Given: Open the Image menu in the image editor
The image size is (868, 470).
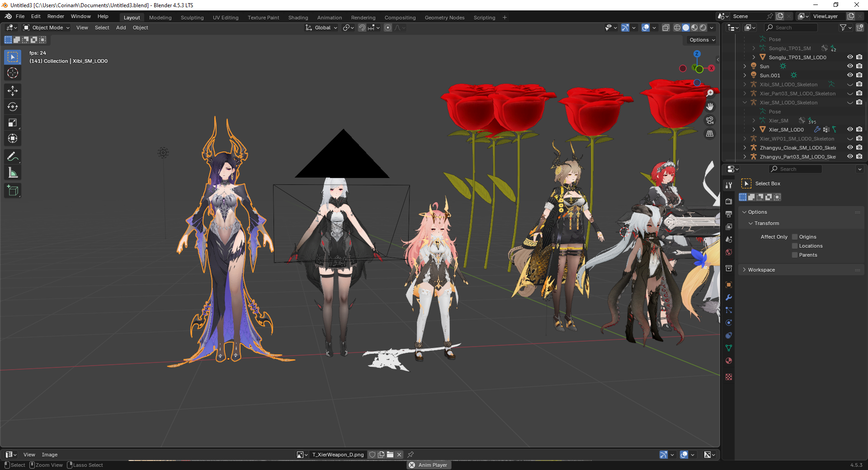Looking at the screenshot, I should 50,455.
